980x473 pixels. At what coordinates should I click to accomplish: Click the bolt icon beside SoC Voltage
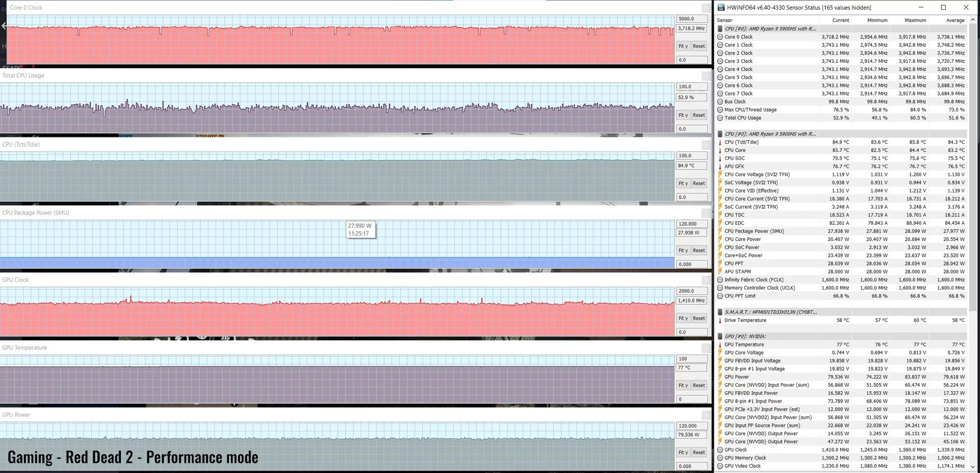click(x=720, y=182)
